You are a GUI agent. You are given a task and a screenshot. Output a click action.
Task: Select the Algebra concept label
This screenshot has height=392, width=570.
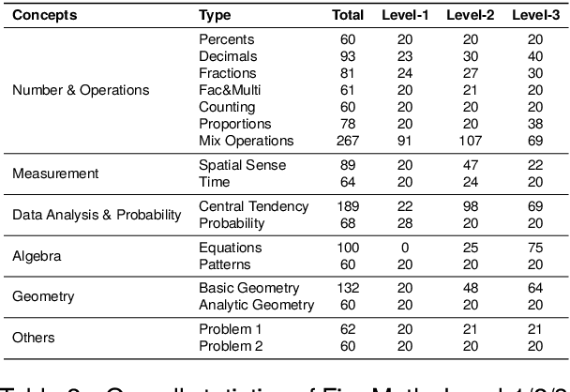click(36, 255)
